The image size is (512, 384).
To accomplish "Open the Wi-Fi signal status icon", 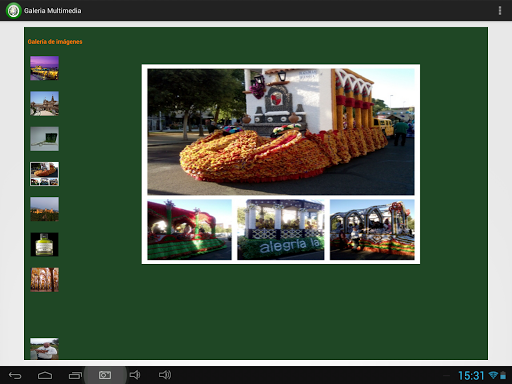I will (x=493, y=375).
